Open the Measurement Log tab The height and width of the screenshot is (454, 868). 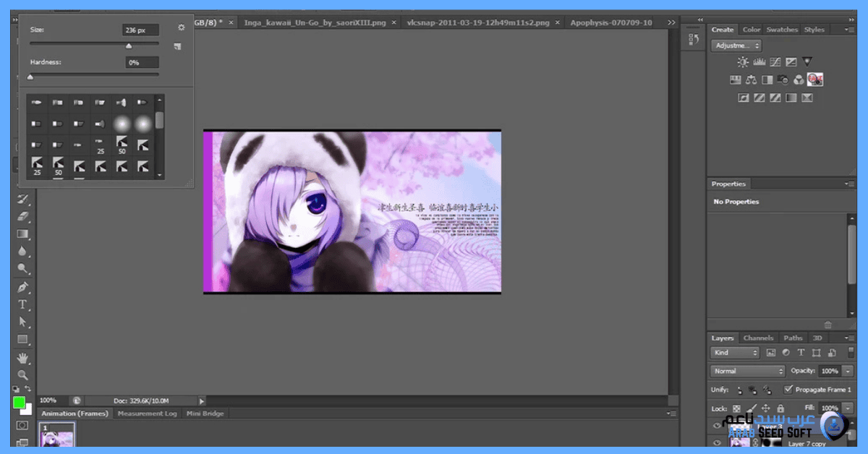pos(147,414)
